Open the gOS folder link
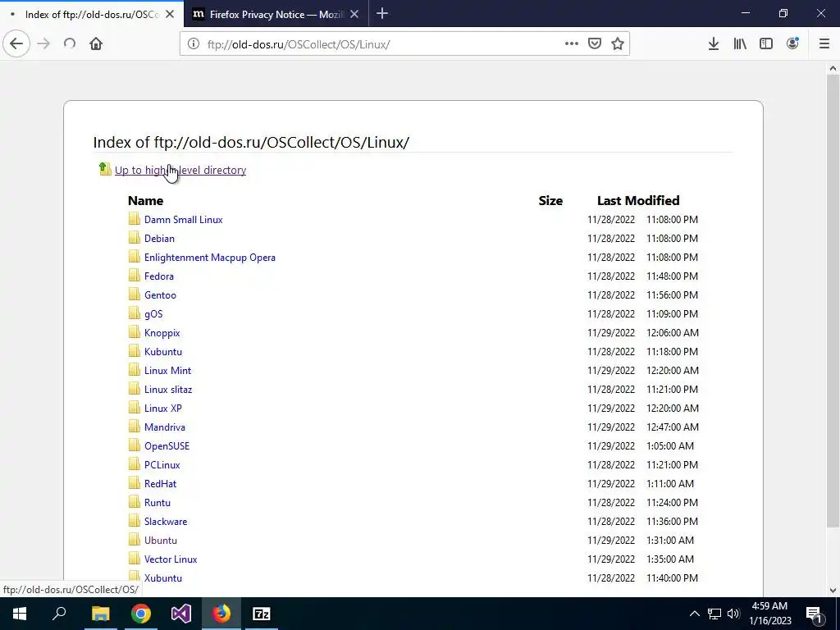The image size is (840, 630). (153, 313)
